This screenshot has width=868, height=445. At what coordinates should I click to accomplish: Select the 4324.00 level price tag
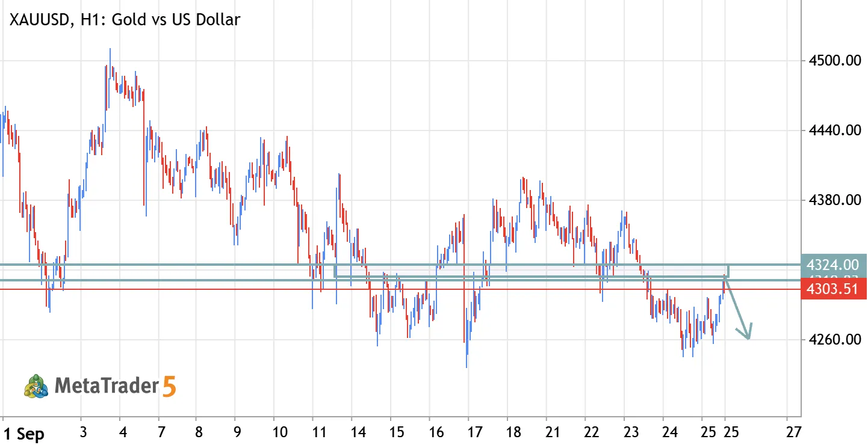click(x=834, y=265)
